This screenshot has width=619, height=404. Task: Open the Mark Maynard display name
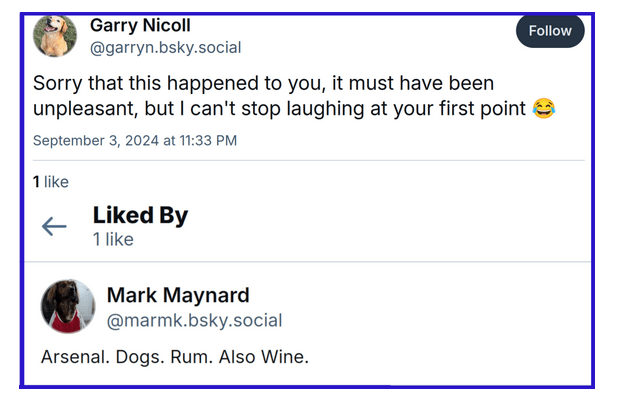pos(178,295)
